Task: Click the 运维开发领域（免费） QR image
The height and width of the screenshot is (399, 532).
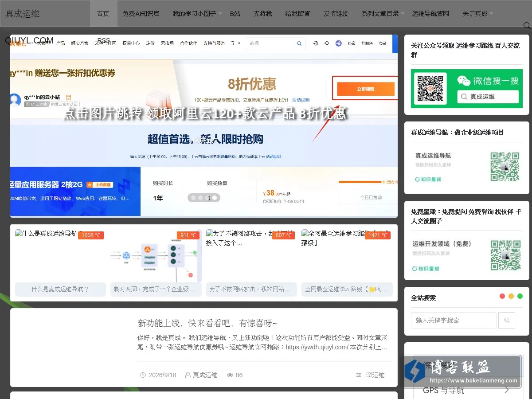Action: click(x=466, y=256)
